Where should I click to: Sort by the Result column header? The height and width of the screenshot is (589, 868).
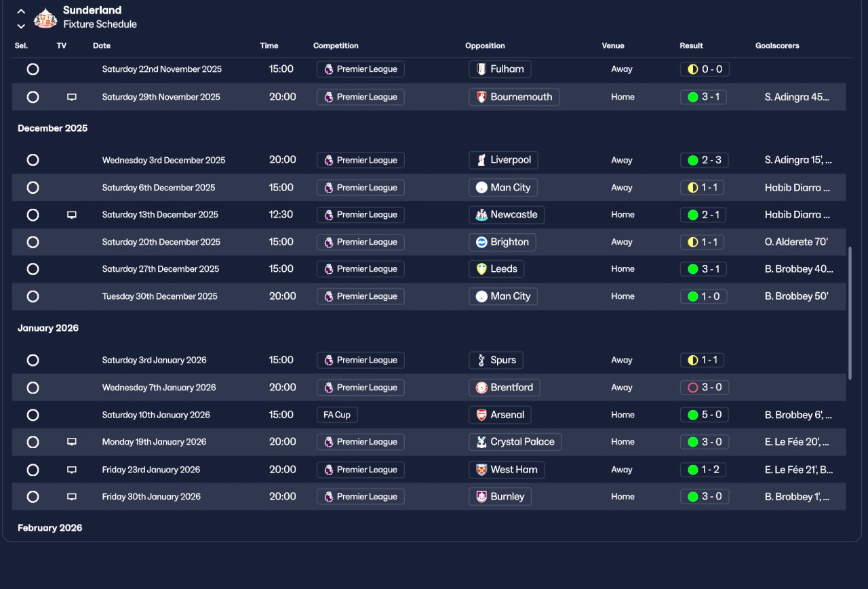pos(691,46)
